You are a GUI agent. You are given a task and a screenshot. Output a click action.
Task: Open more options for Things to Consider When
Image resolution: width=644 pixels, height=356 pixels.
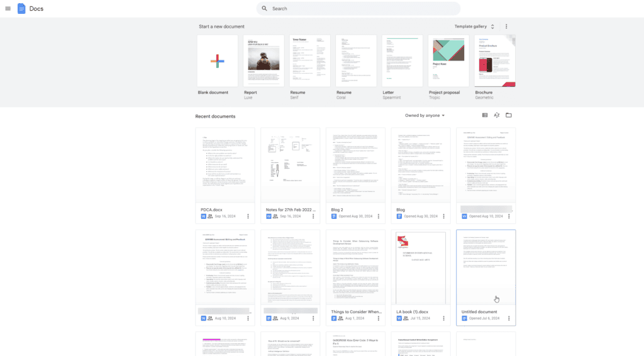coord(379,318)
